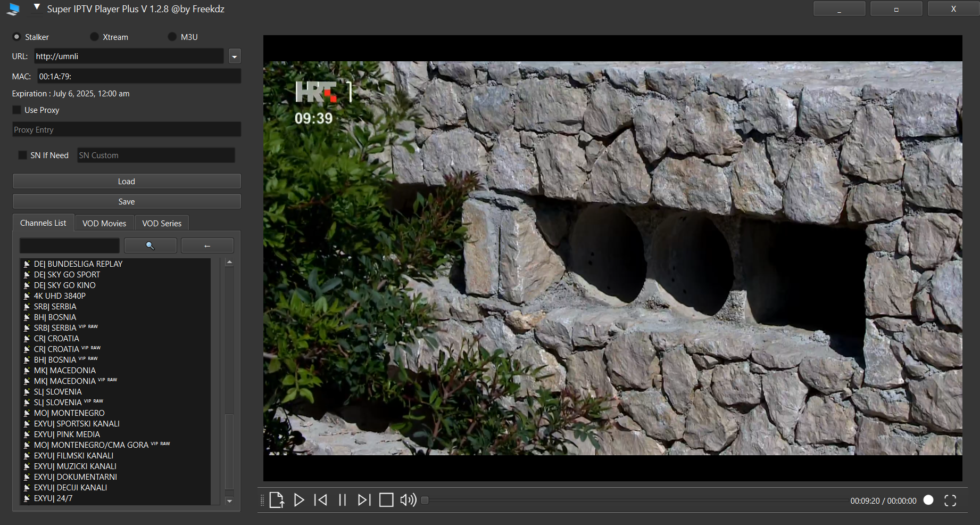Click the channel list scroll down arrow
This screenshot has width=980, height=525.
click(229, 501)
